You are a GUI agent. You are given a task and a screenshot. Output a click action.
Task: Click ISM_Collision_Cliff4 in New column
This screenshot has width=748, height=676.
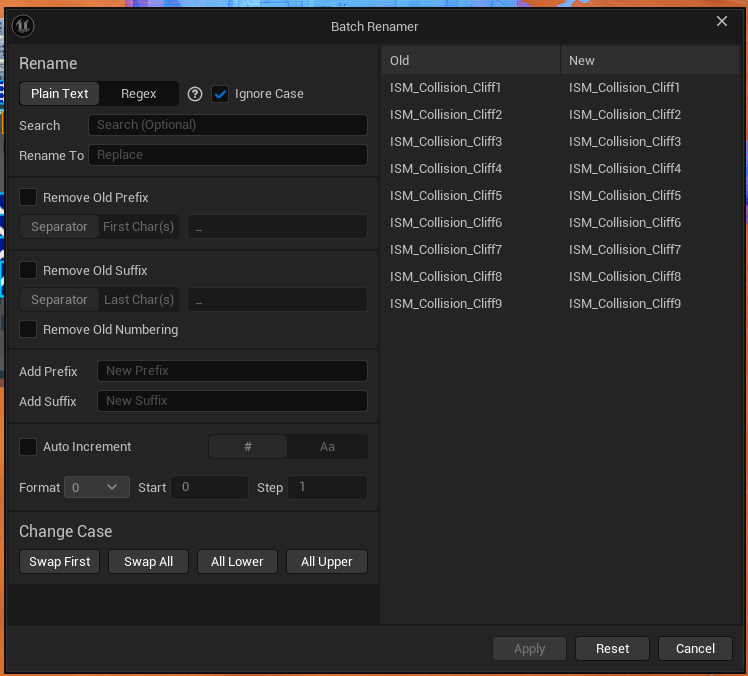click(x=625, y=168)
